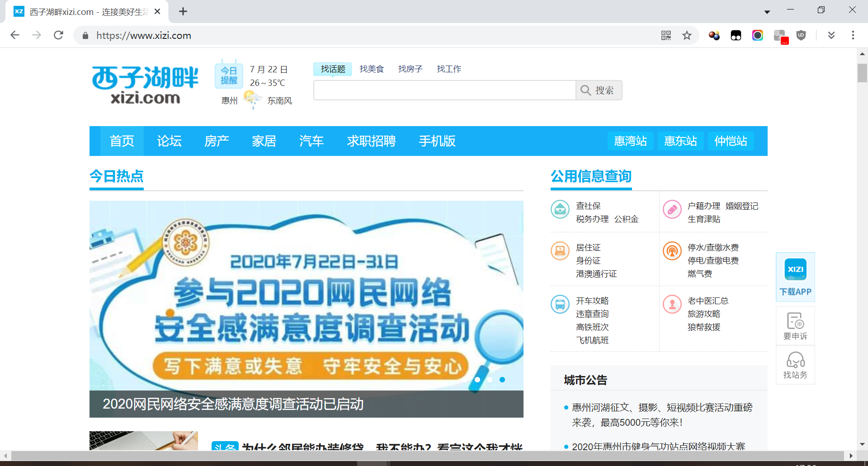Click the vertical scrollbar down arrow
This screenshot has width=868, height=466.
862,445
